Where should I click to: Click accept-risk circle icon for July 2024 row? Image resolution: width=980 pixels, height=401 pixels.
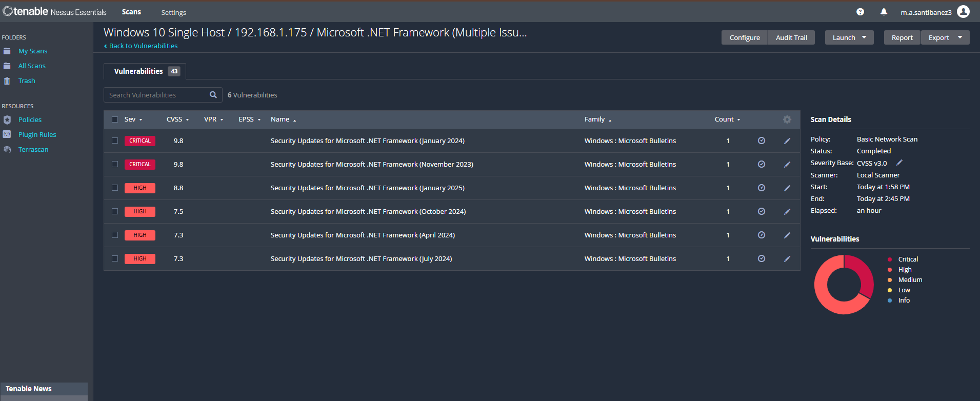pyautogui.click(x=762, y=258)
